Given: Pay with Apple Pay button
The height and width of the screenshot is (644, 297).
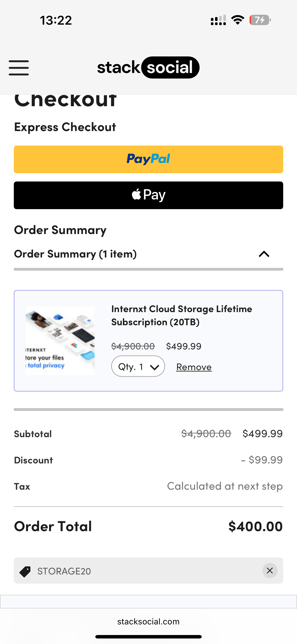Looking at the screenshot, I should (148, 195).
